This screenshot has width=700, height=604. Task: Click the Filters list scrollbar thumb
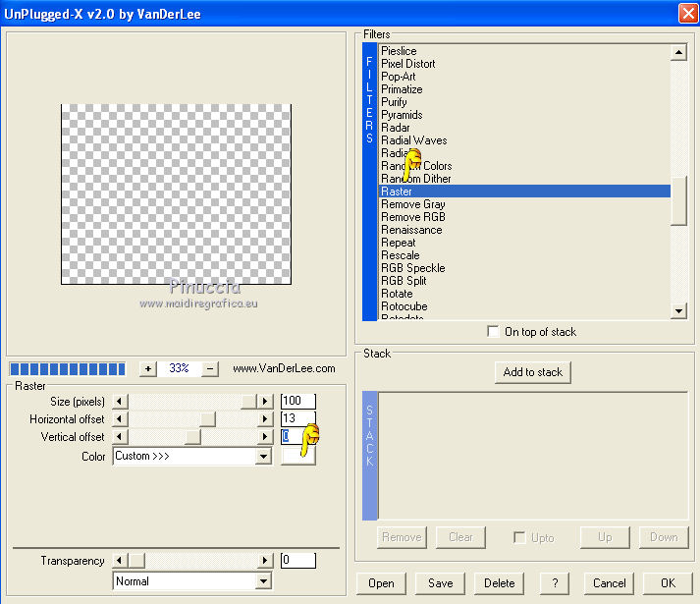[x=678, y=201]
